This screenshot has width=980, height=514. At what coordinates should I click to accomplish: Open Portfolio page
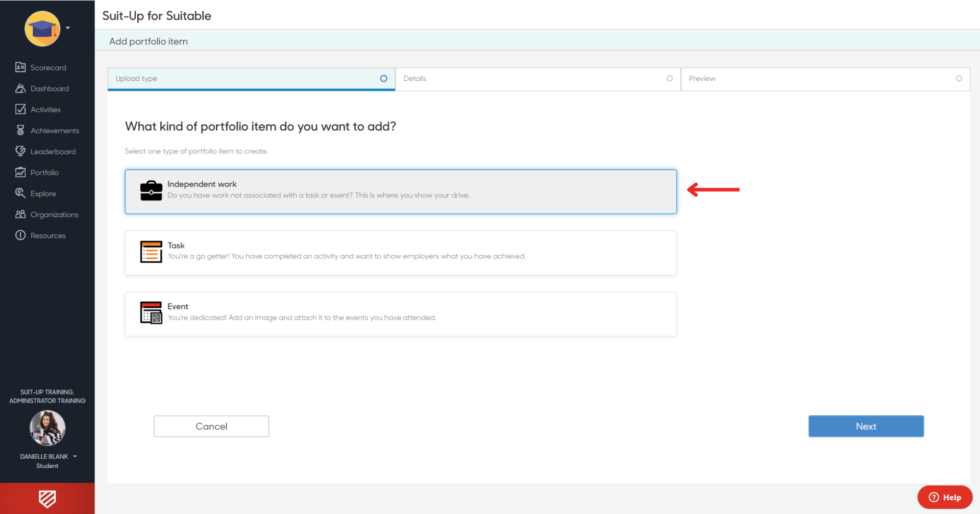[x=45, y=173]
